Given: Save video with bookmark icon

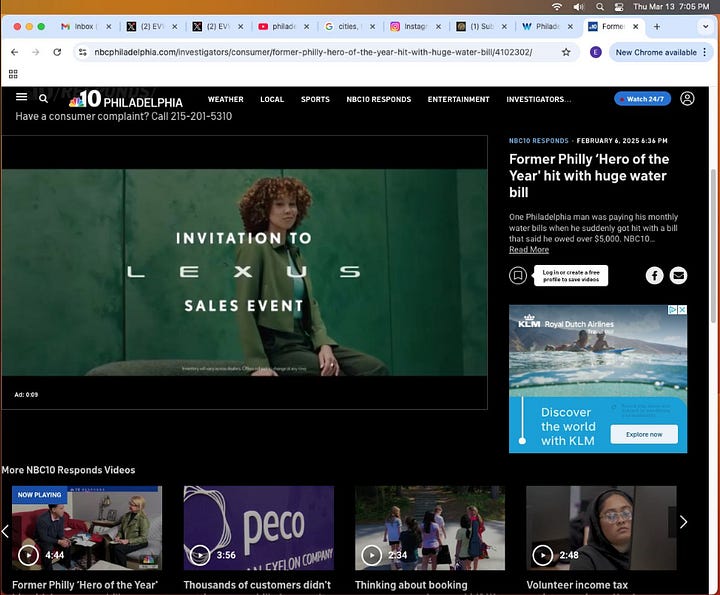Looking at the screenshot, I should click(518, 275).
